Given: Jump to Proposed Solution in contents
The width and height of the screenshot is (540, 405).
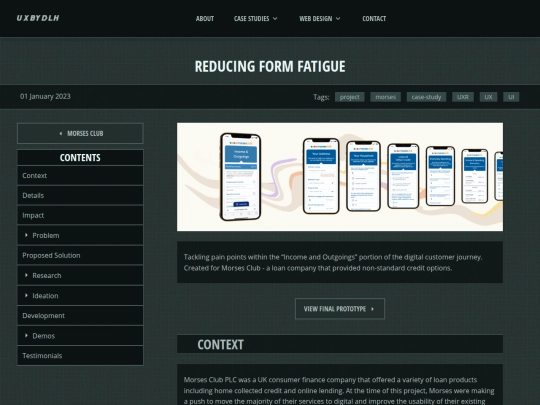Looking at the screenshot, I should point(80,256).
